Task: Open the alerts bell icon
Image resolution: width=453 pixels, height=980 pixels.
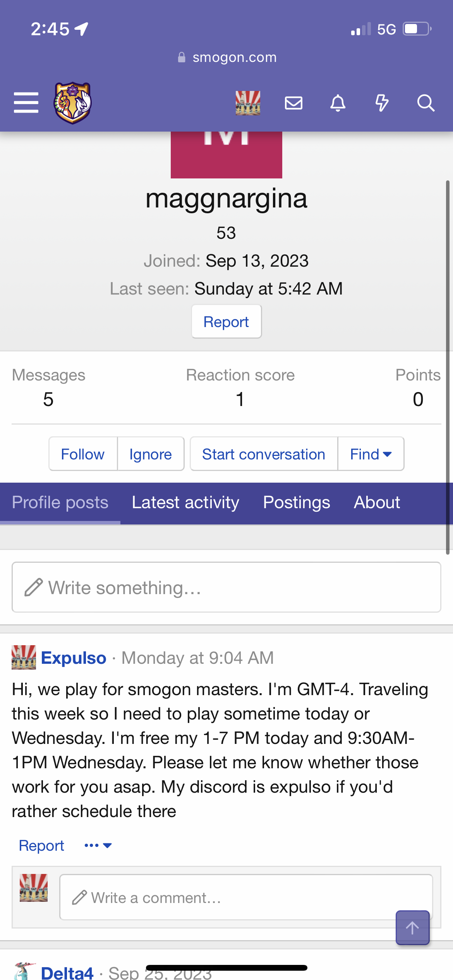Action: [338, 103]
